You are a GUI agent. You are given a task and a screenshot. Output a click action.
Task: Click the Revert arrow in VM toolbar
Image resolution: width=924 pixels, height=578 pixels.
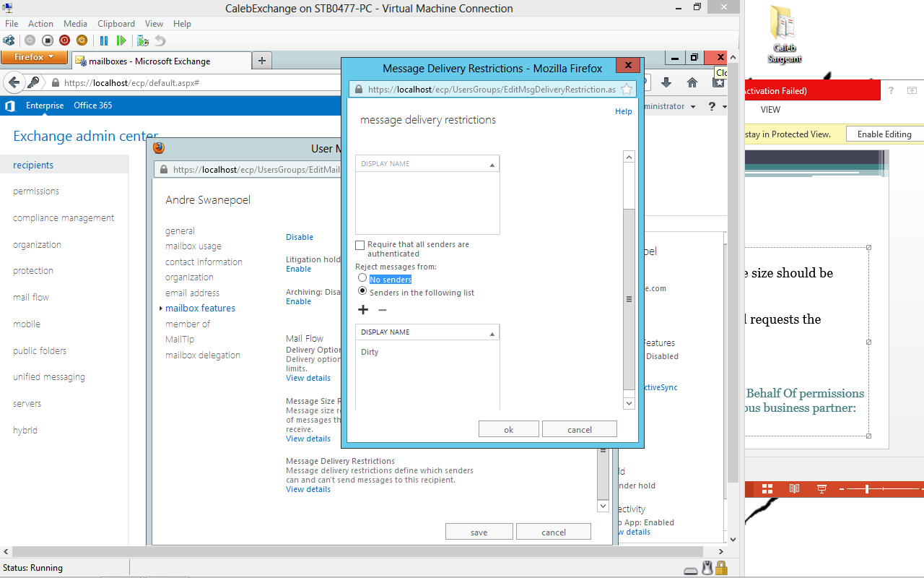(160, 40)
